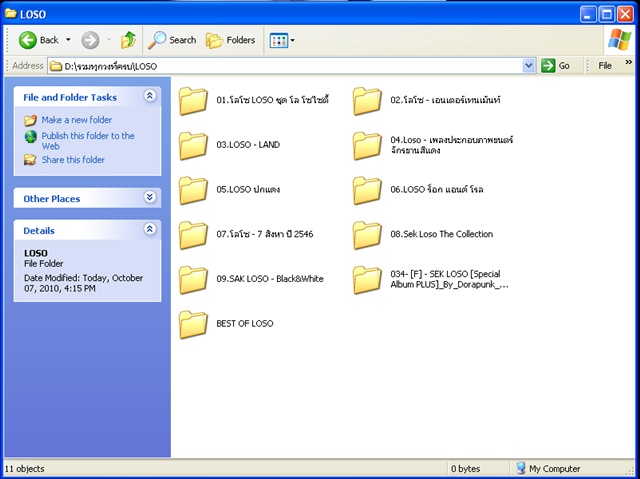Image resolution: width=640 pixels, height=479 pixels.
Task: Maximize the LOSO window
Action: point(607,14)
